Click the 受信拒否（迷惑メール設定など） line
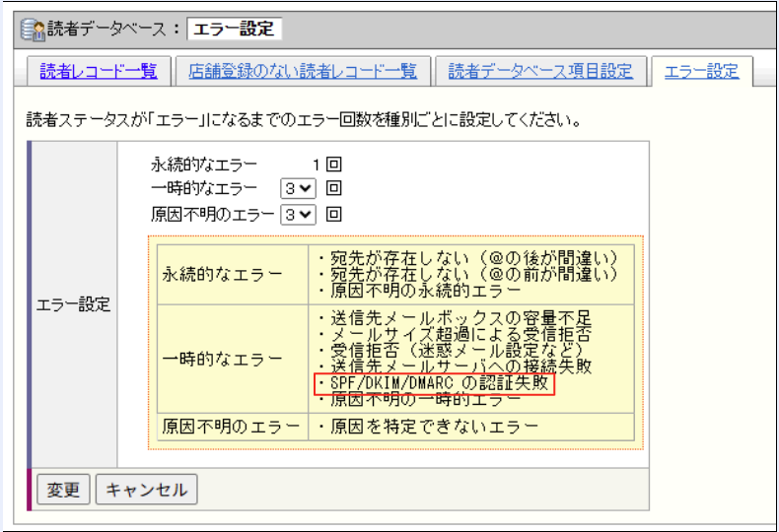The width and height of the screenshot is (779, 532). pos(462,350)
